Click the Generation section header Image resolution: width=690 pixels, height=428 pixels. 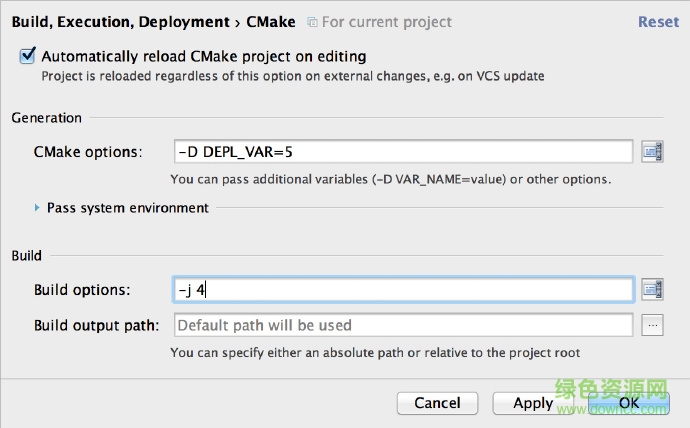tap(46, 118)
